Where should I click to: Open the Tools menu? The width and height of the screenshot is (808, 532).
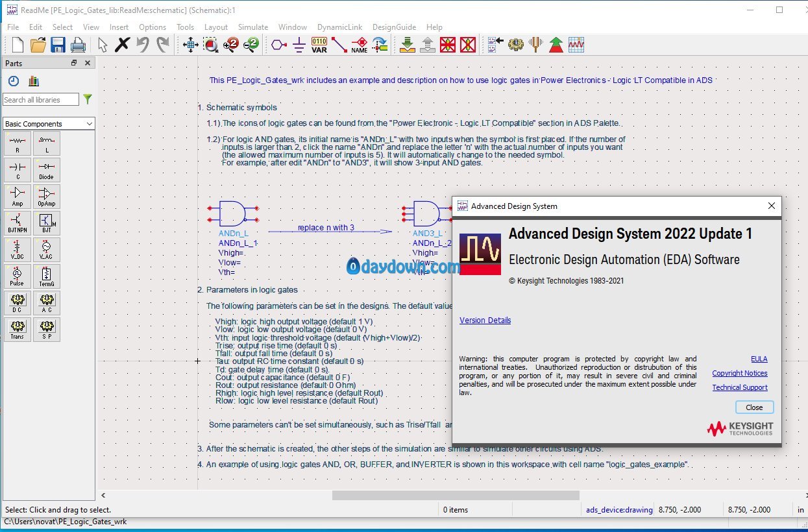(x=185, y=27)
